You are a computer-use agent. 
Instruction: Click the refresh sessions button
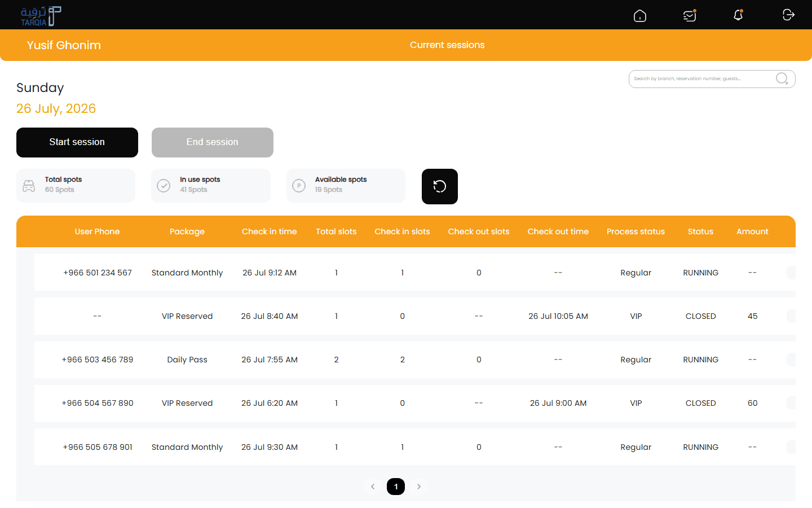(x=440, y=186)
